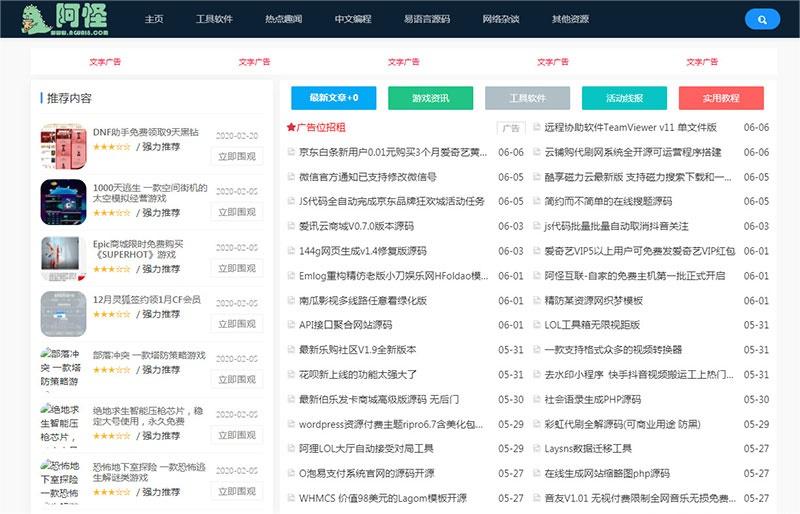Click the document icon beside 微信官方通知已支持修改微信号

(x=291, y=177)
